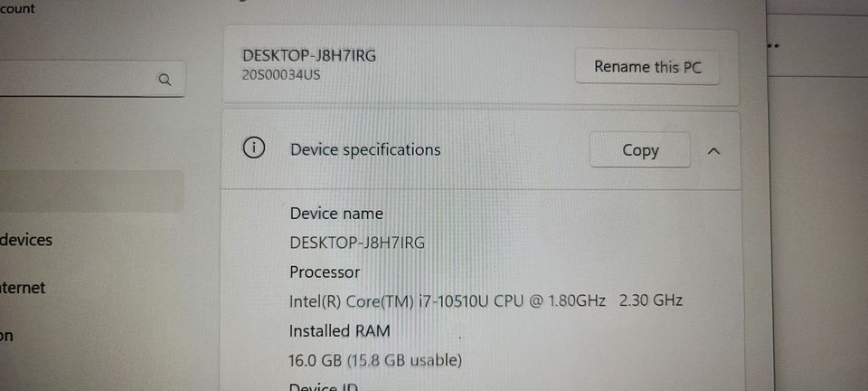Open the Accounts sidebar item
Image resolution: width=868 pixels, height=391 pixels.
tap(17, 8)
